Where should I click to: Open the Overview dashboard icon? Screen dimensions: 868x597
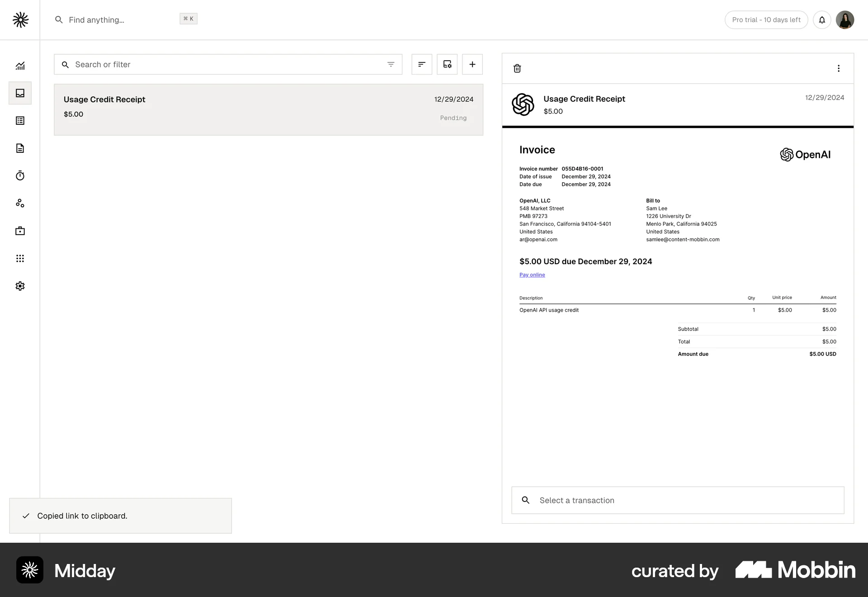point(20,66)
